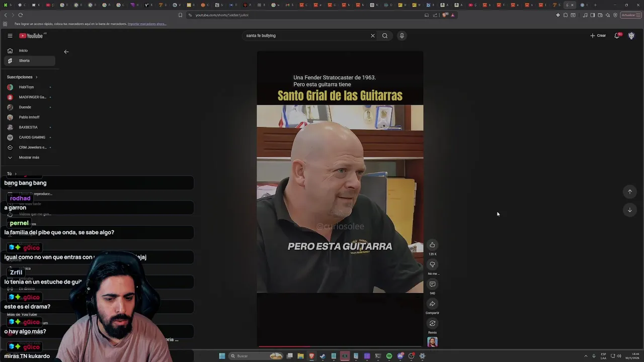644x362 pixels.
Task: Click Importar marcadores ahora link
Action: point(146,24)
